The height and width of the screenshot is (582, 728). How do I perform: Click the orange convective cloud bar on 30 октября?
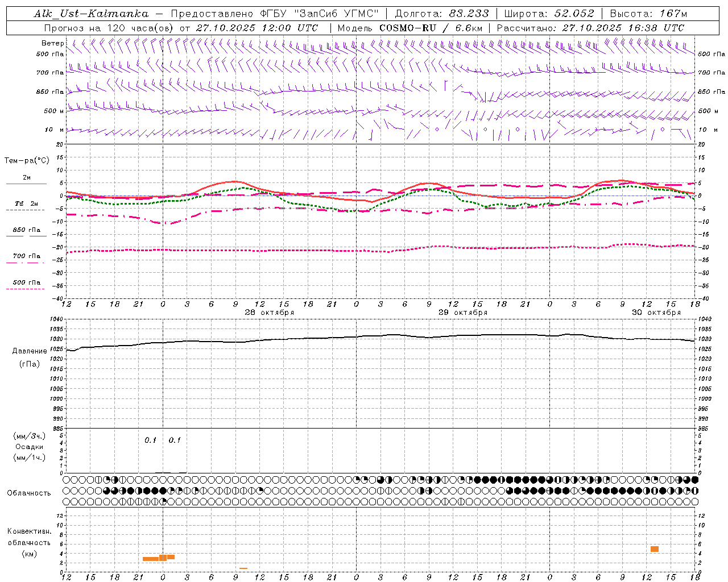pos(655,549)
